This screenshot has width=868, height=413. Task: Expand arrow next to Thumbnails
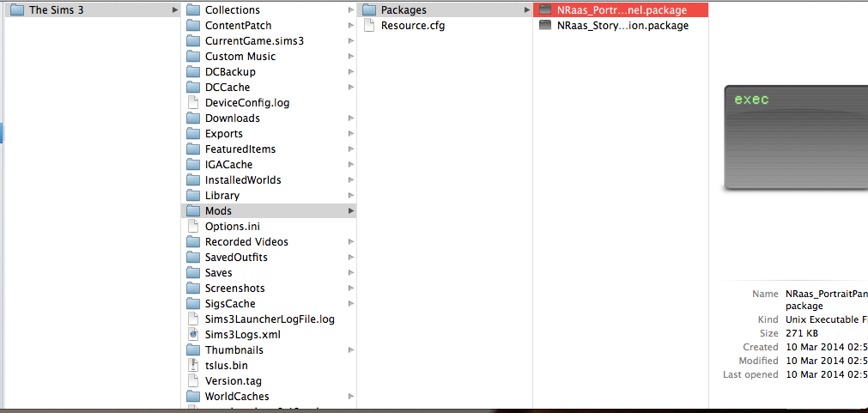(351, 349)
